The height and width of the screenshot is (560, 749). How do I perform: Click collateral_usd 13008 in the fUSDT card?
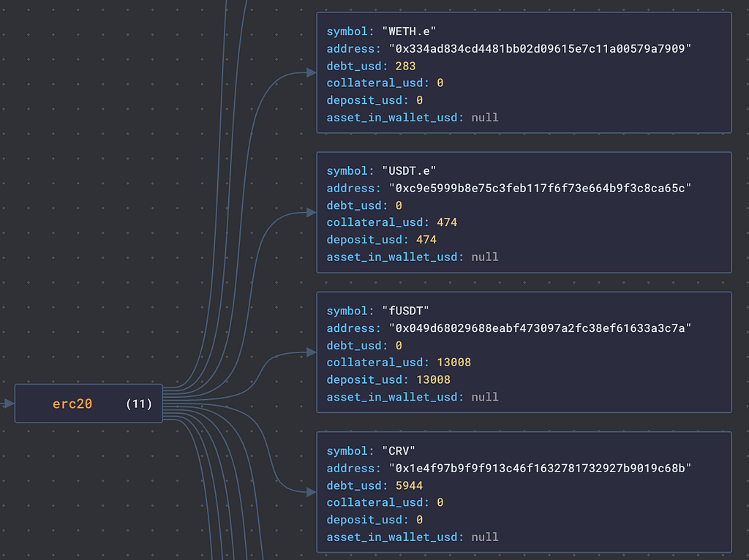click(x=453, y=363)
